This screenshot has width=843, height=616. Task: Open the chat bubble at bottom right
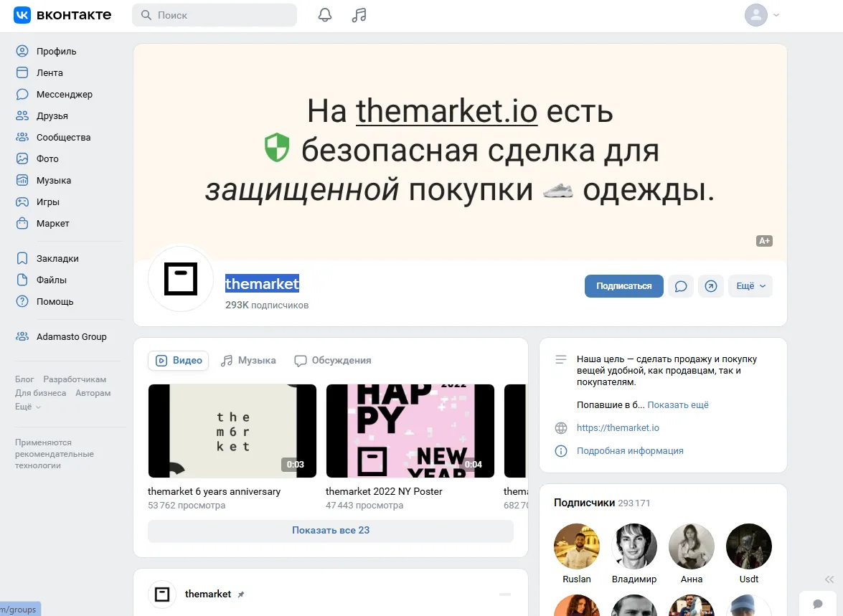pos(818,604)
